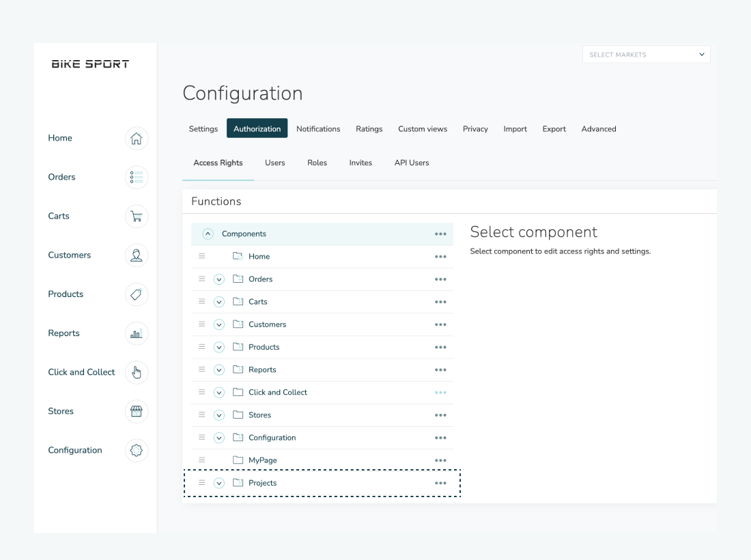This screenshot has width=751, height=560.
Task: Expand the Projects folder node
Action: (219, 484)
